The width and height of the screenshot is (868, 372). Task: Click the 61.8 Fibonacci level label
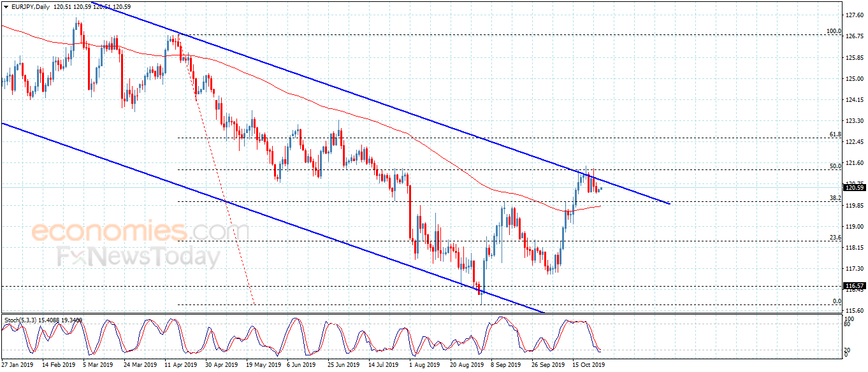(x=835, y=134)
